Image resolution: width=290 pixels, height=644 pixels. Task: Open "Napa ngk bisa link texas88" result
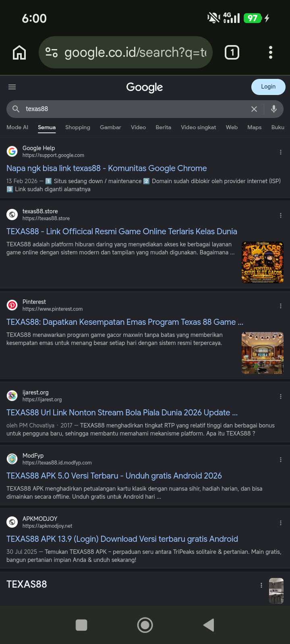[x=106, y=168]
